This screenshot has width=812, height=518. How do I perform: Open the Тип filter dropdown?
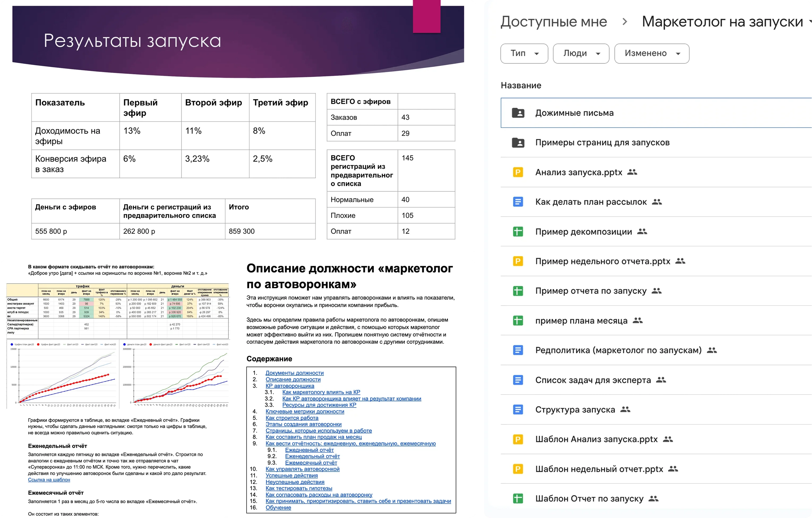(524, 53)
